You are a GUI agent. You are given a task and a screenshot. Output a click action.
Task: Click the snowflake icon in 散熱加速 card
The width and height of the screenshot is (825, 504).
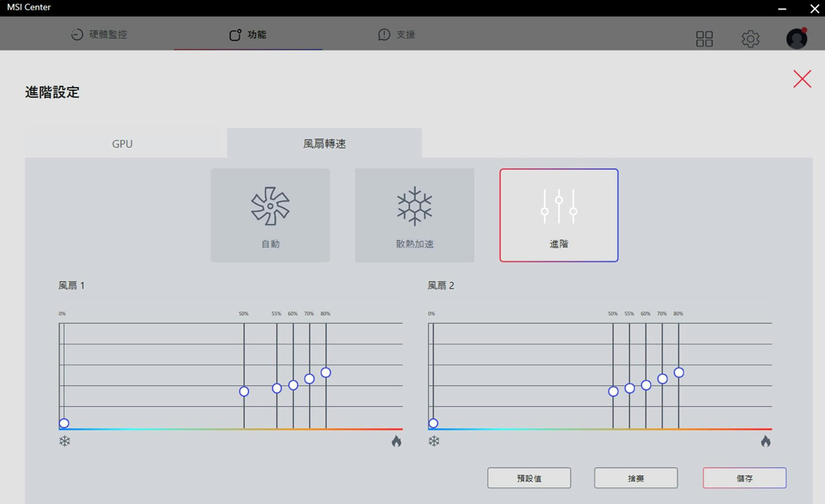coord(415,206)
